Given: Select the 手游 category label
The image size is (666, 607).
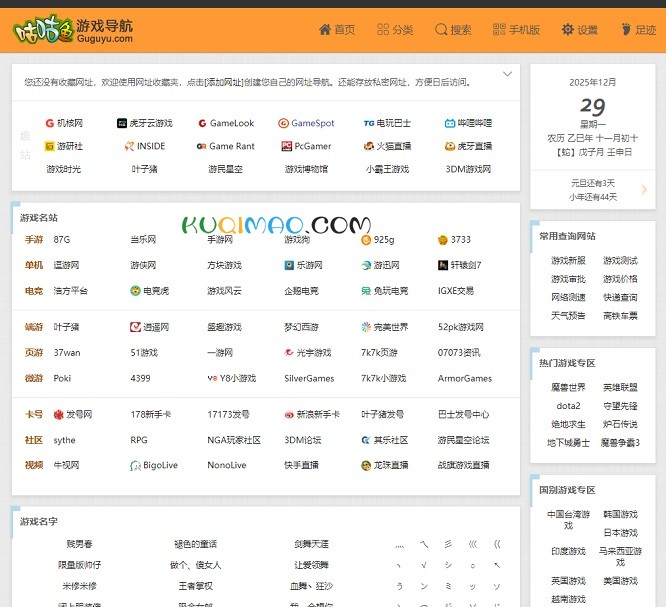Looking at the screenshot, I should click(x=34, y=240).
